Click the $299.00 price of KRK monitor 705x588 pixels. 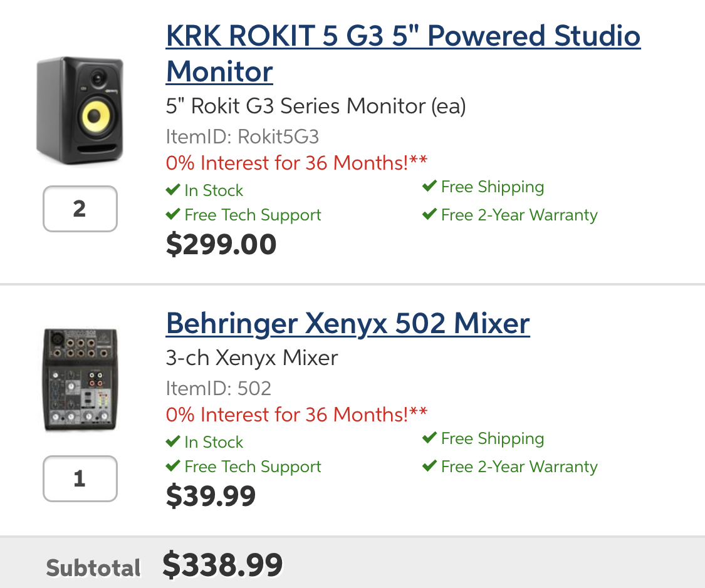[221, 244]
